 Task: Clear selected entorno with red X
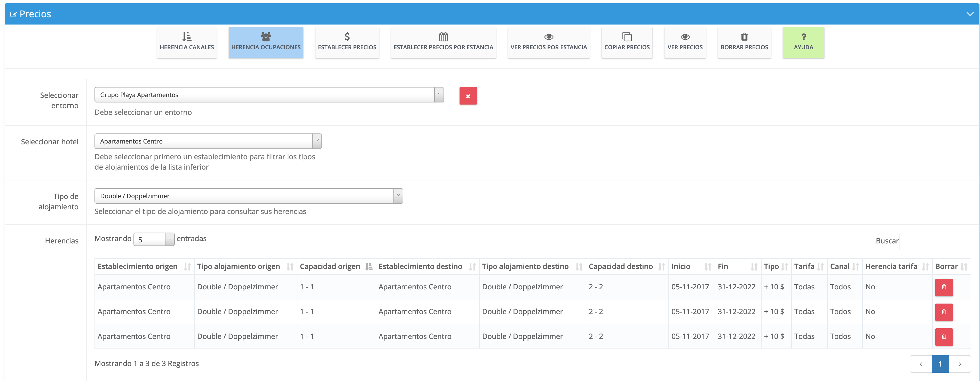click(x=468, y=96)
